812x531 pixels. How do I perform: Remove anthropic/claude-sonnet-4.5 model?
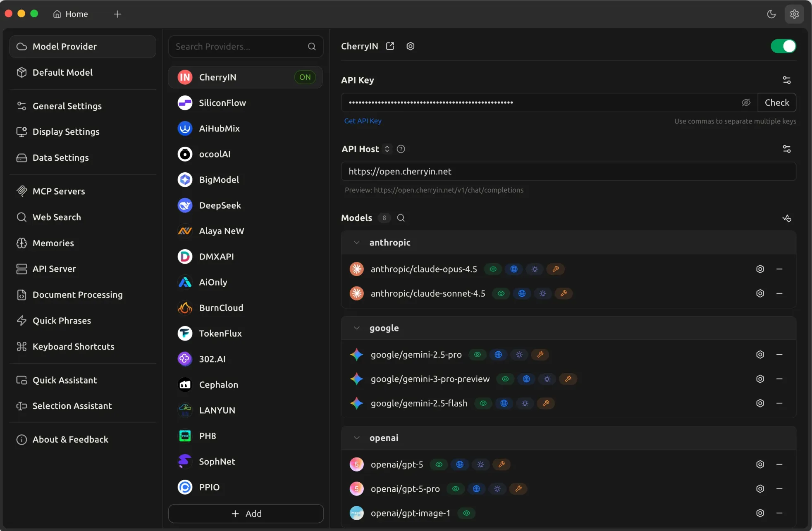coord(779,293)
